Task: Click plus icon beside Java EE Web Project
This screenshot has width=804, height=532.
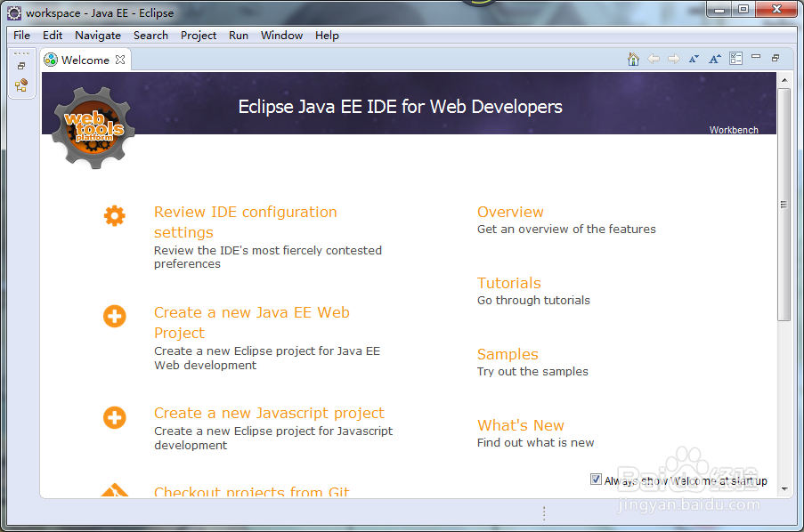Action: pyautogui.click(x=114, y=316)
